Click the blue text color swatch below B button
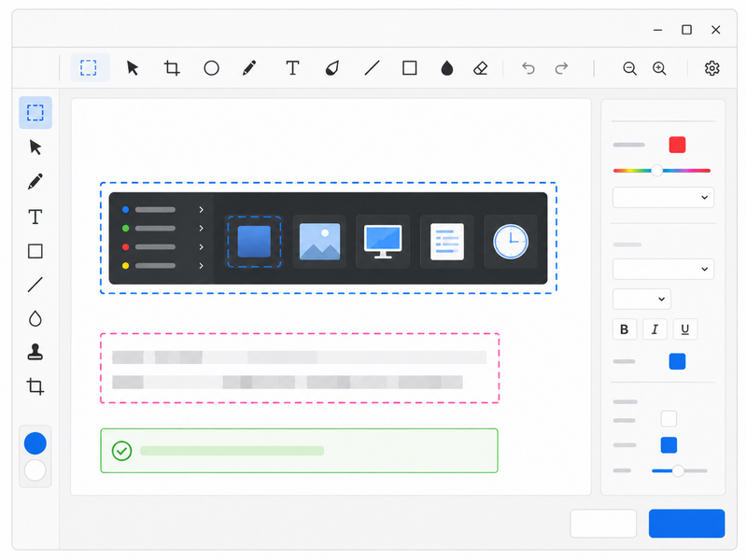This screenshot has height=560, width=747. point(677,361)
